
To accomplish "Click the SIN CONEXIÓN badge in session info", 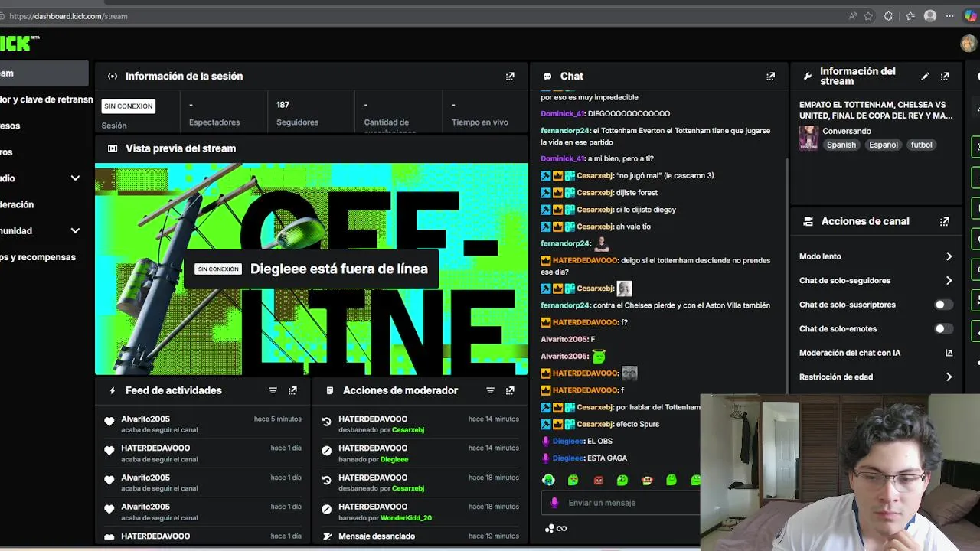I will click(x=129, y=106).
